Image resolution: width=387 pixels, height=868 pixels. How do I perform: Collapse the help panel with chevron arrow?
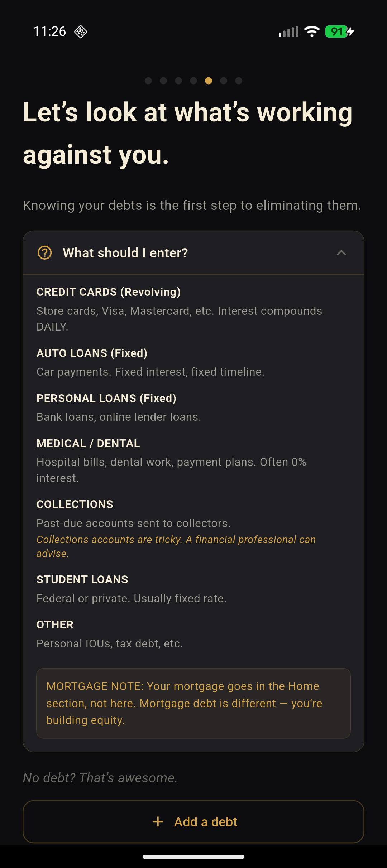341,253
